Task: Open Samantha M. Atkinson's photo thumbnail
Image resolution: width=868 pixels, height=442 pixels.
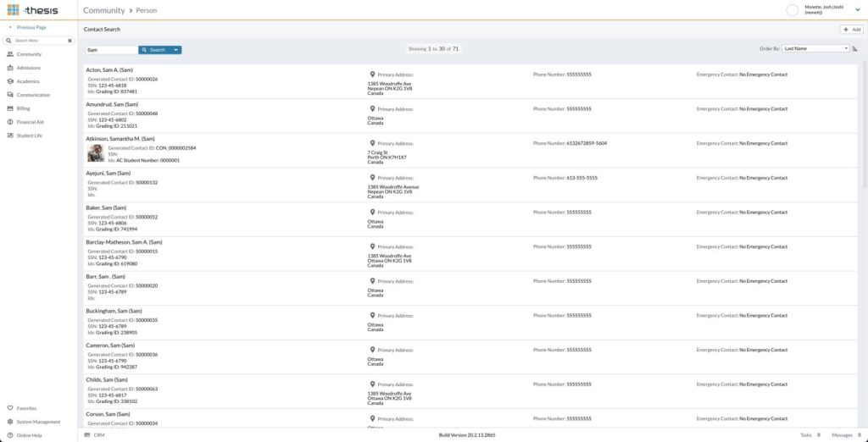Action: pyautogui.click(x=96, y=153)
